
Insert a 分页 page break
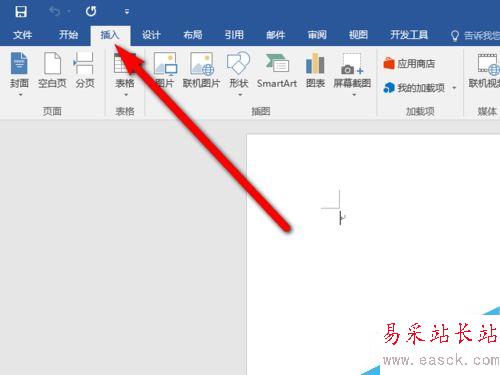85,70
